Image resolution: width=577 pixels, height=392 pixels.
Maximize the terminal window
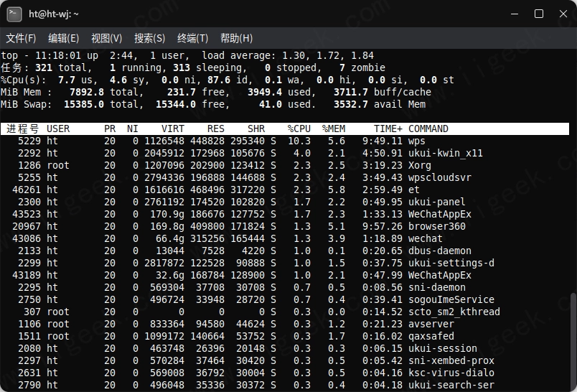pos(539,14)
